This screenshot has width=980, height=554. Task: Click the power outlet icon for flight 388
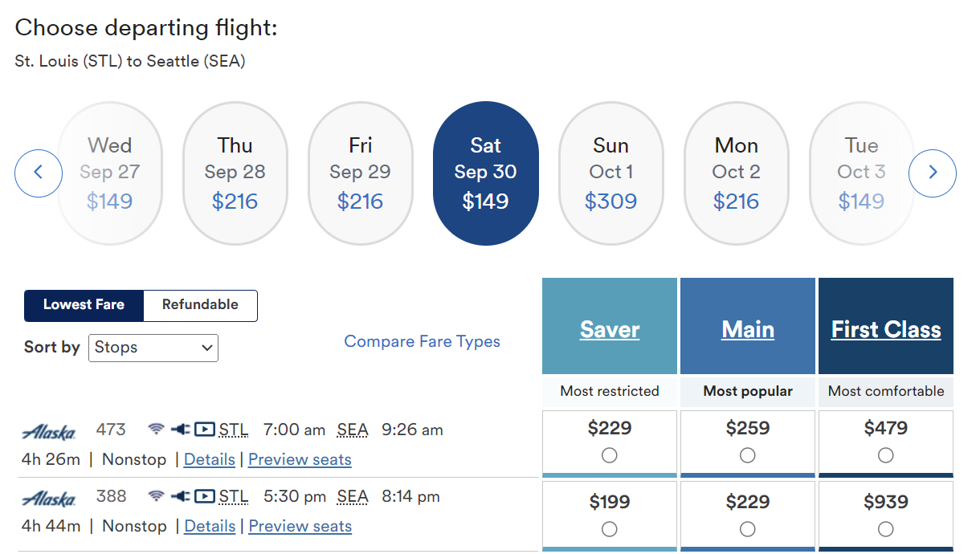(x=180, y=496)
